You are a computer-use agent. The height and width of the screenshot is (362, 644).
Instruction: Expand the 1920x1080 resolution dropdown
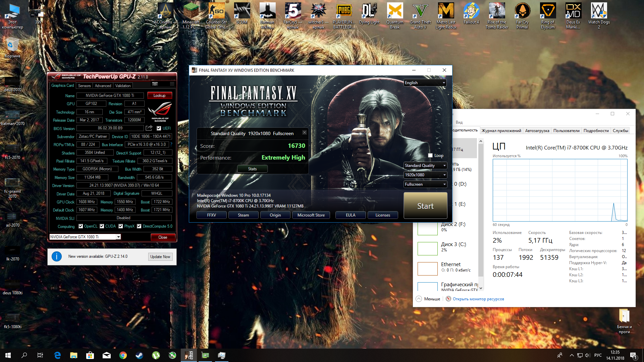tap(425, 175)
